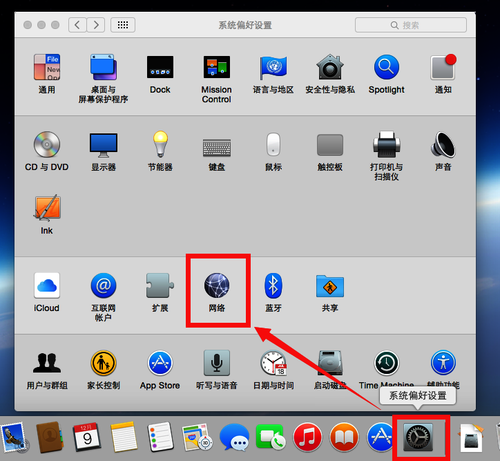This screenshot has width=500, height=461.
Task: Launch System Preferences gear from the Dock
Action: (418, 438)
